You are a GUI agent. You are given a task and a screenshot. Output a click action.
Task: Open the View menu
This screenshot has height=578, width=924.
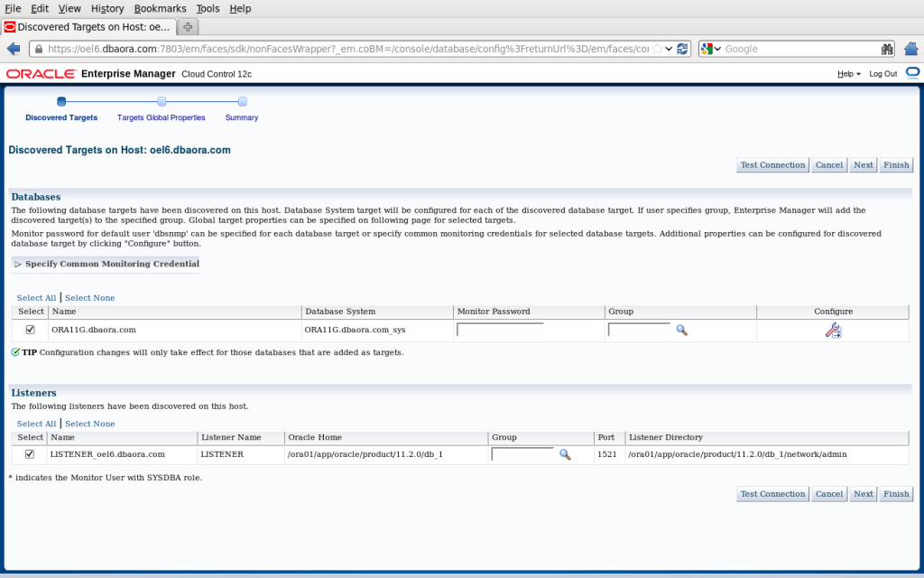[x=69, y=8]
